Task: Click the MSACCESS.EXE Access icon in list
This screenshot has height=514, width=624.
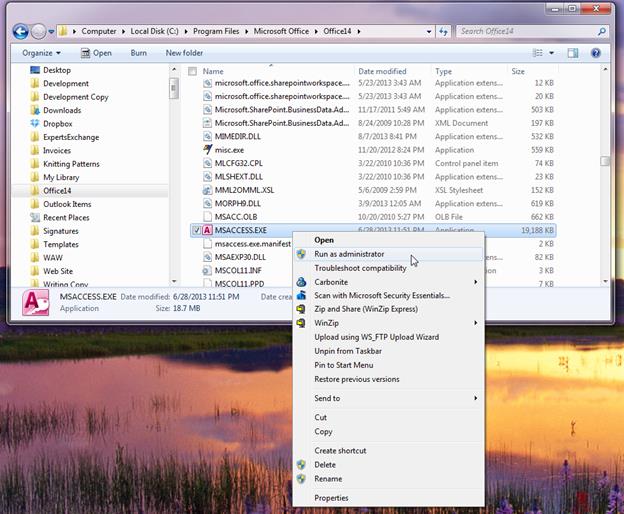Action: (207, 230)
